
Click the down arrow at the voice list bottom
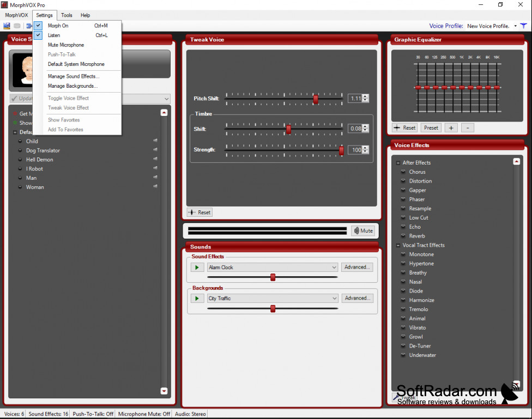(164, 391)
